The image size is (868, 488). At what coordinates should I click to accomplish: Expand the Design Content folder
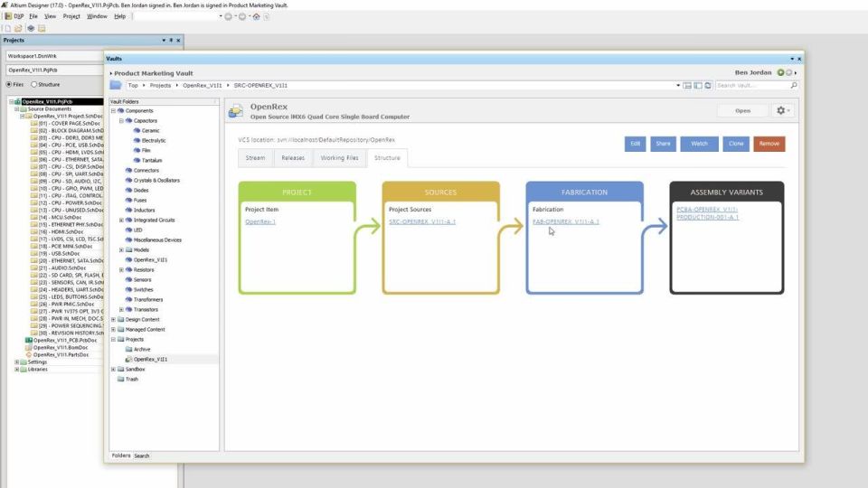click(x=114, y=320)
